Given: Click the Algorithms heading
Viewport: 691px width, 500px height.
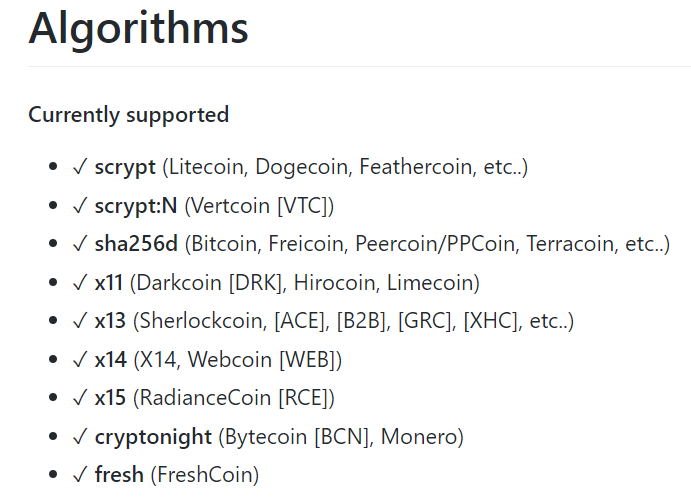Looking at the screenshot, I should 138,27.
